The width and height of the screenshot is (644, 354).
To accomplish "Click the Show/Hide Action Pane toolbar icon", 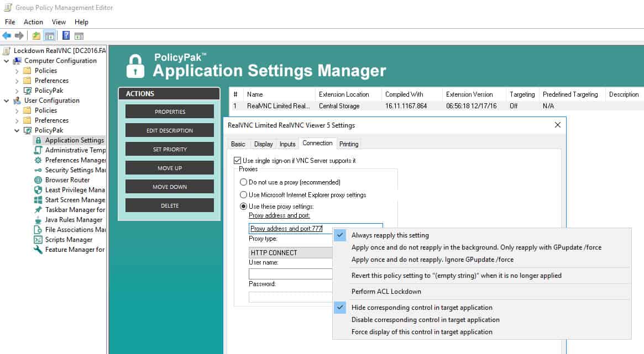I will click(x=79, y=36).
